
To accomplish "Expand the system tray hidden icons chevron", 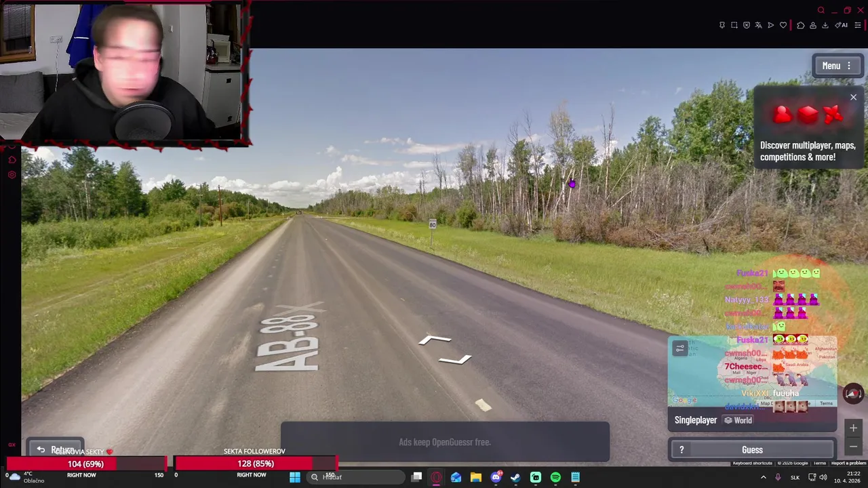I will [x=764, y=477].
